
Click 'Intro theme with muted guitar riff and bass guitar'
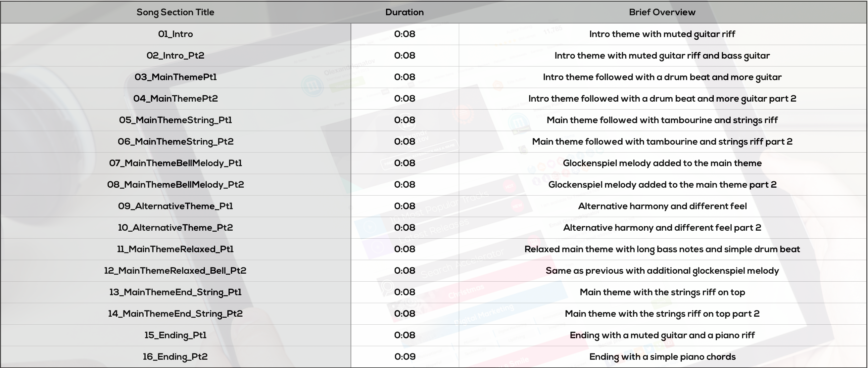click(x=662, y=56)
